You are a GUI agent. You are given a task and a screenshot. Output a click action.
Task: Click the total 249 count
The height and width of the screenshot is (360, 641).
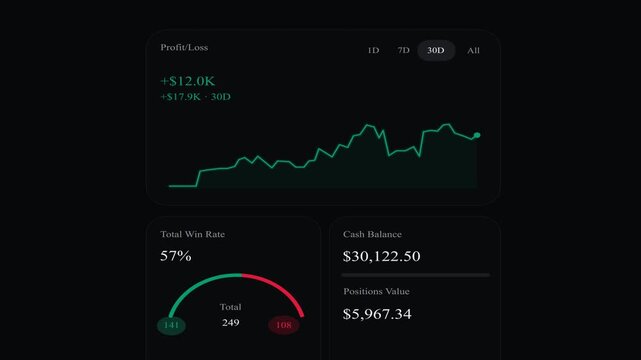[231, 323]
